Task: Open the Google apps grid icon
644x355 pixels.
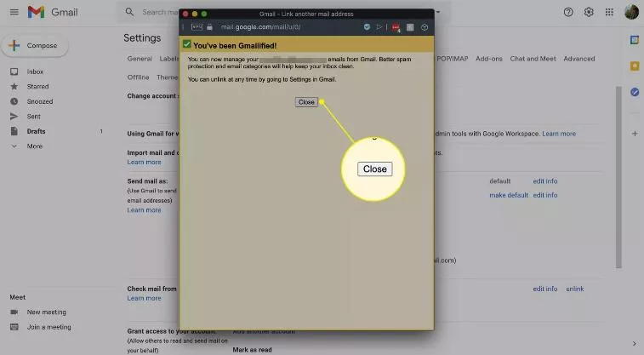Action: (x=609, y=12)
